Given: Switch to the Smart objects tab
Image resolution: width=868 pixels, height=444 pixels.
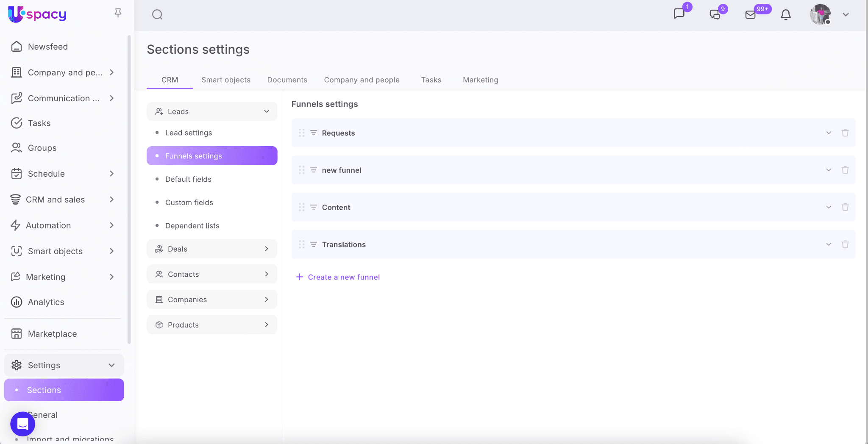Looking at the screenshot, I should (x=225, y=80).
